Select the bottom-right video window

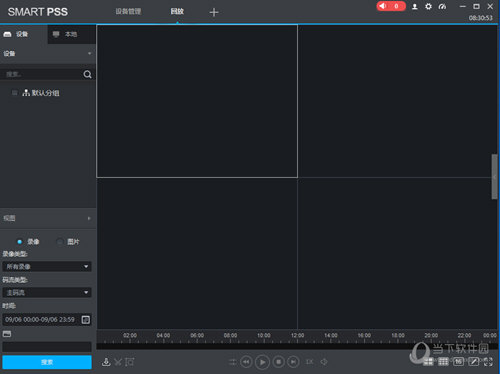click(x=397, y=253)
